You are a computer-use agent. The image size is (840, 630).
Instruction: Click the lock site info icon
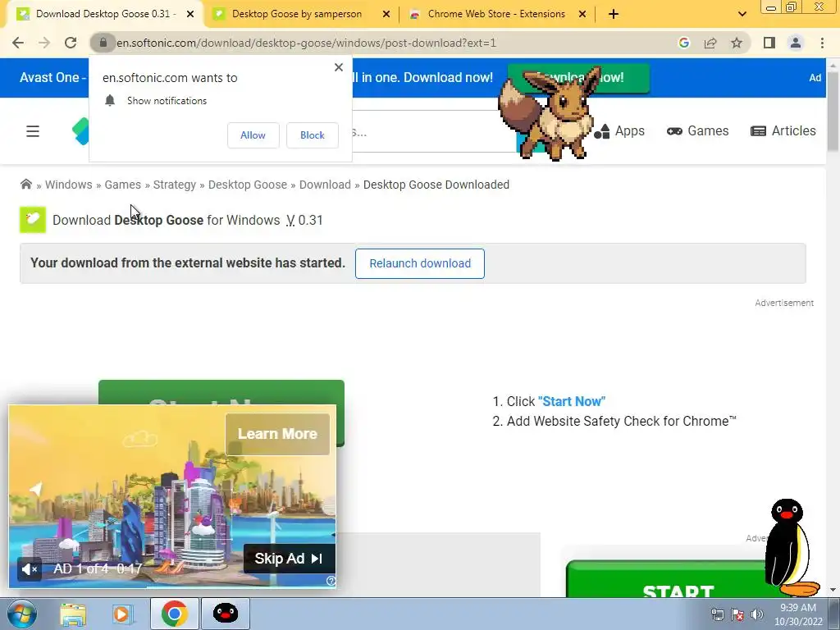(x=103, y=43)
